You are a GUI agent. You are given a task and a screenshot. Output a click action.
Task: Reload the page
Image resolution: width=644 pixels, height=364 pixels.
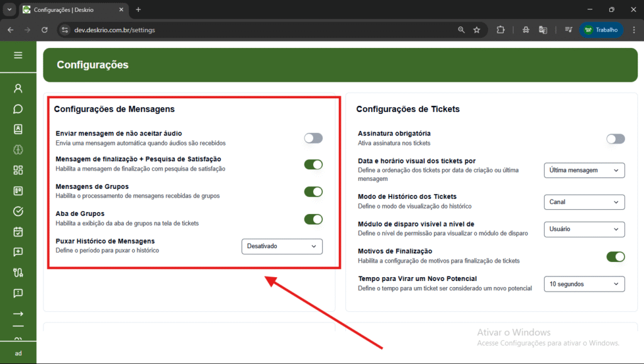point(45,30)
